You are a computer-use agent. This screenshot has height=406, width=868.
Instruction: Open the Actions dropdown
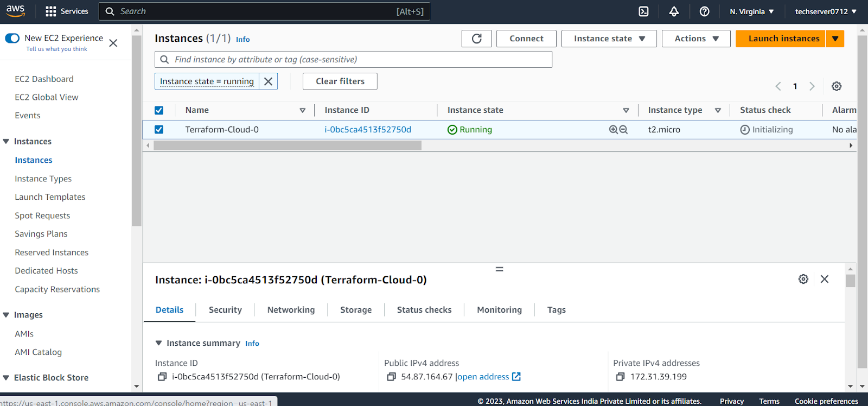(x=696, y=39)
